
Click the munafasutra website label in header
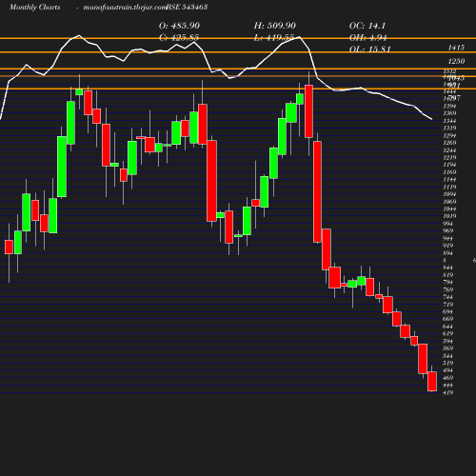point(125,7)
